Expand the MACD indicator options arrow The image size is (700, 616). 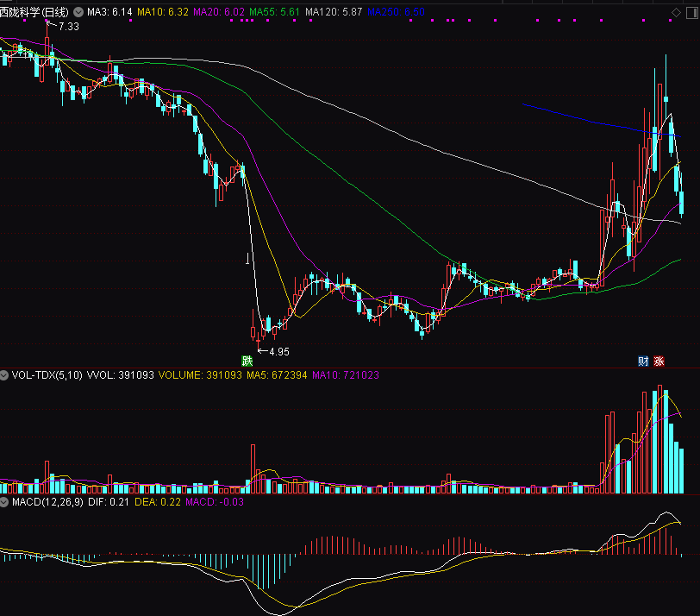click(4, 501)
